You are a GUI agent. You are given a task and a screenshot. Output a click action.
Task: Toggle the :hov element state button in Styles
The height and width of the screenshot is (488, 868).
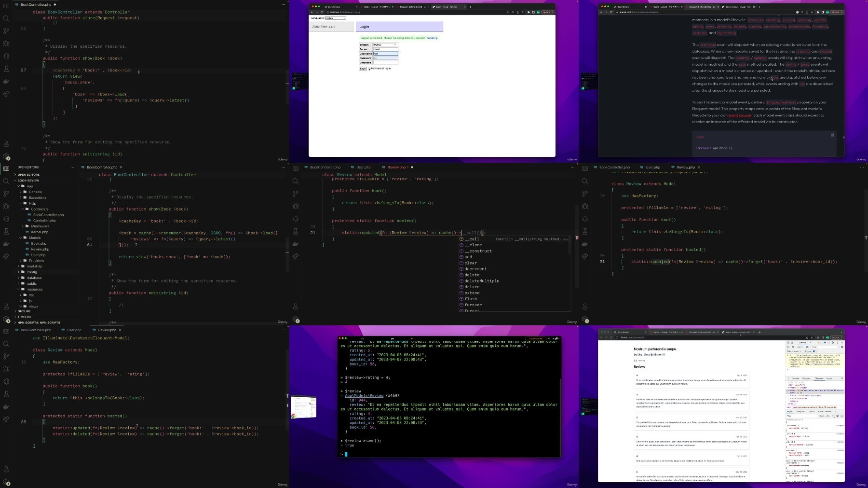pos(821,416)
